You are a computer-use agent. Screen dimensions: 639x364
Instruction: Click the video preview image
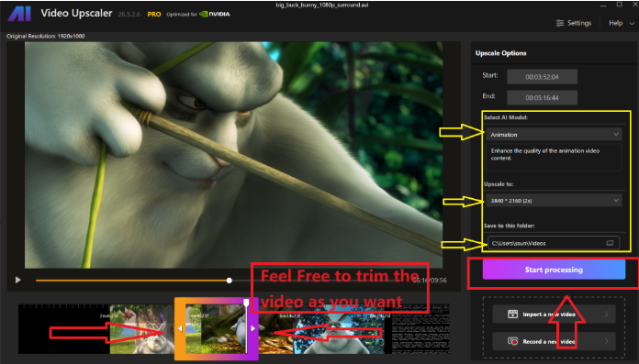point(233,155)
